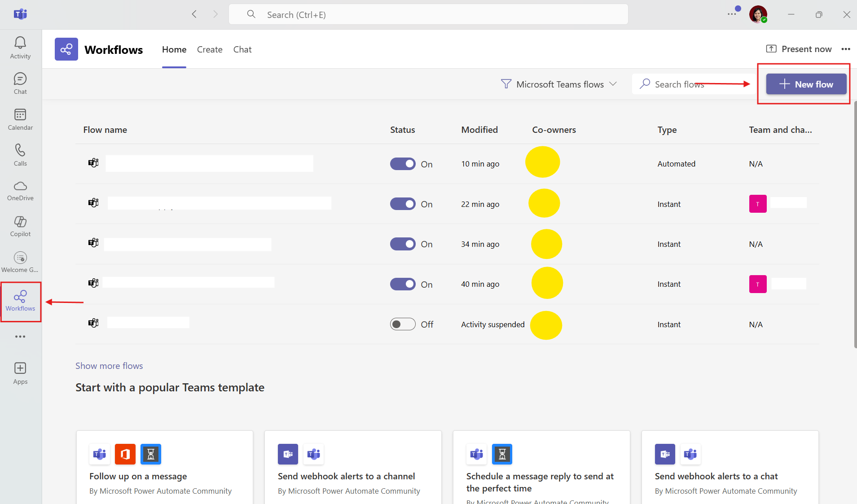Click Teams icon of 34 min ago flow

[x=93, y=243]
